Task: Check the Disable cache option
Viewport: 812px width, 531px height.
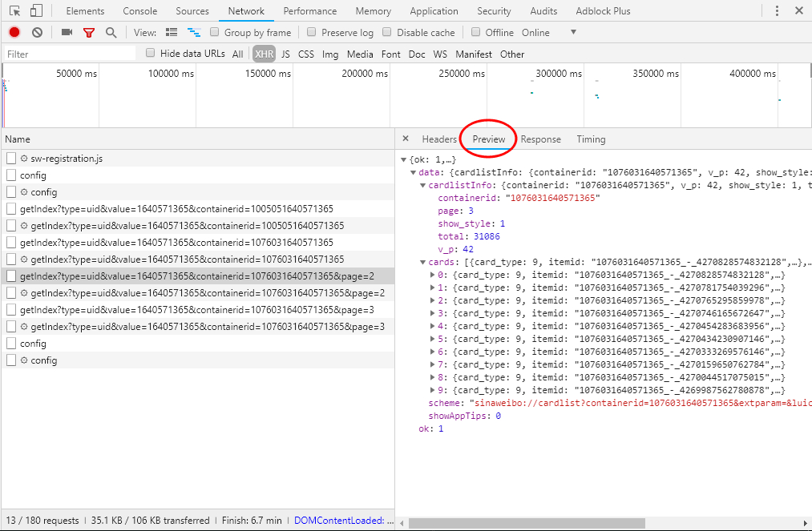Action: (x=388, y=33)
